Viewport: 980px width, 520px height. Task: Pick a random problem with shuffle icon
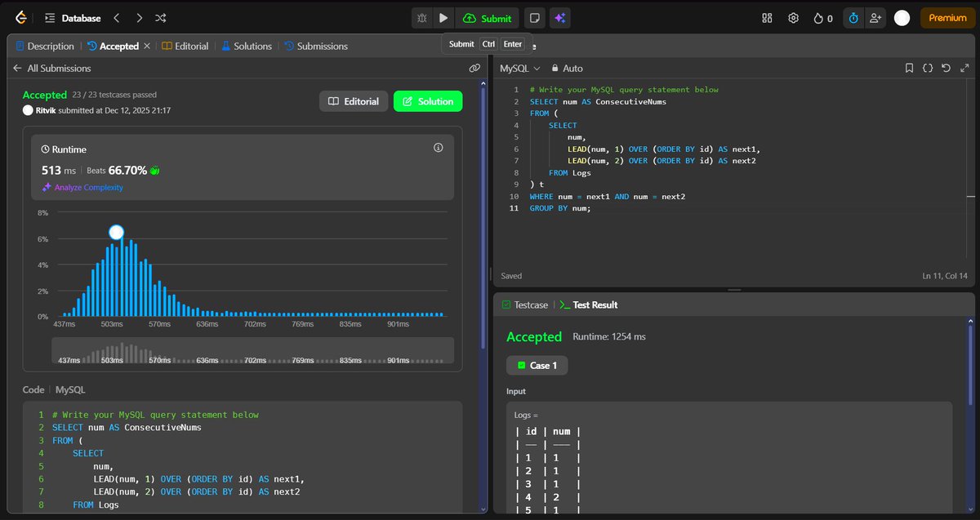click(x=161, y=18)
